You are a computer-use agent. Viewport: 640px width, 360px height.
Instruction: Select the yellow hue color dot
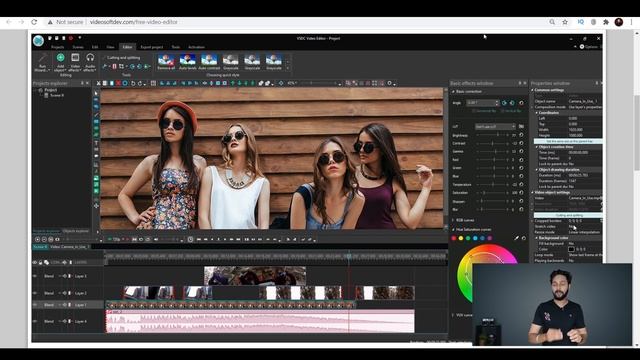[461, 238]
